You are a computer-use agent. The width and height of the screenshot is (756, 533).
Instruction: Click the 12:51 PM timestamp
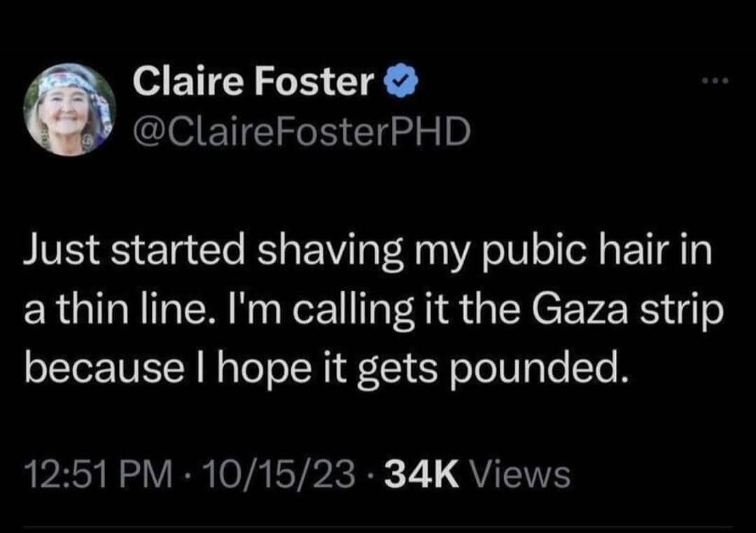pos(98,475)
